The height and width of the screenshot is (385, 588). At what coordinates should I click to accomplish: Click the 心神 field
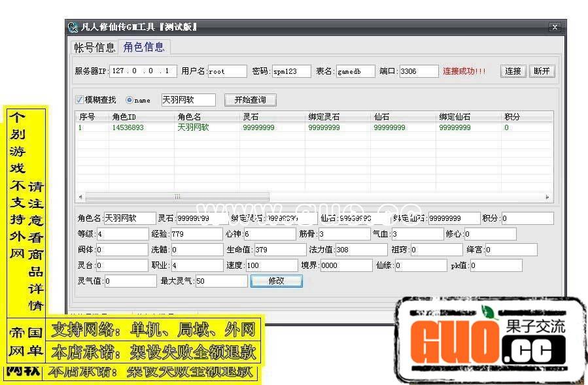pos(269,234)
